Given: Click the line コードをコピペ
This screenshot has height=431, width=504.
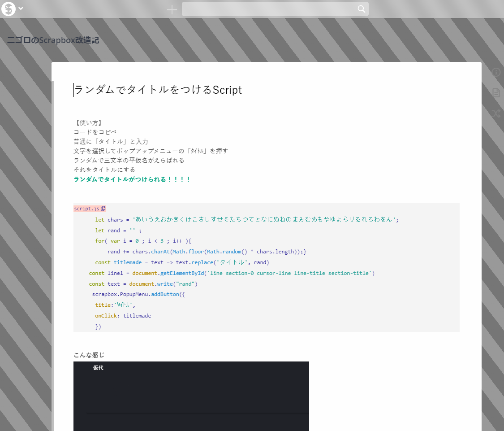Looking at the screenshot, I should point(95,132).
